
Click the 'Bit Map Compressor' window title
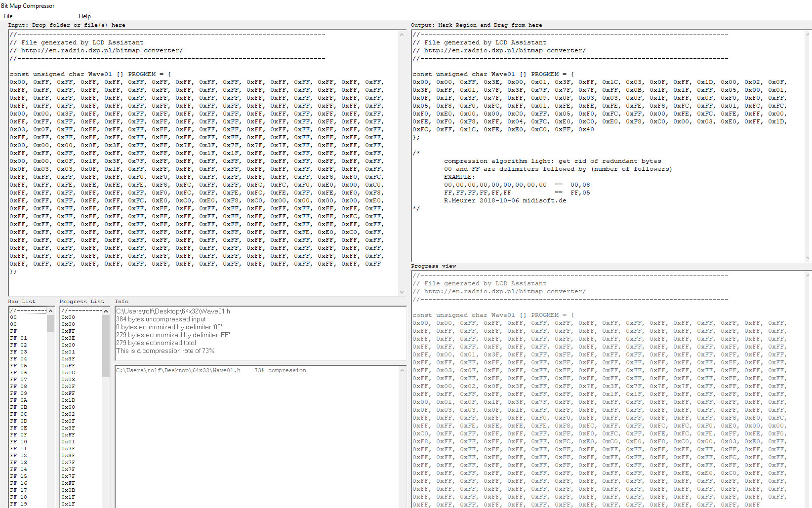click(x=28, y=6)
